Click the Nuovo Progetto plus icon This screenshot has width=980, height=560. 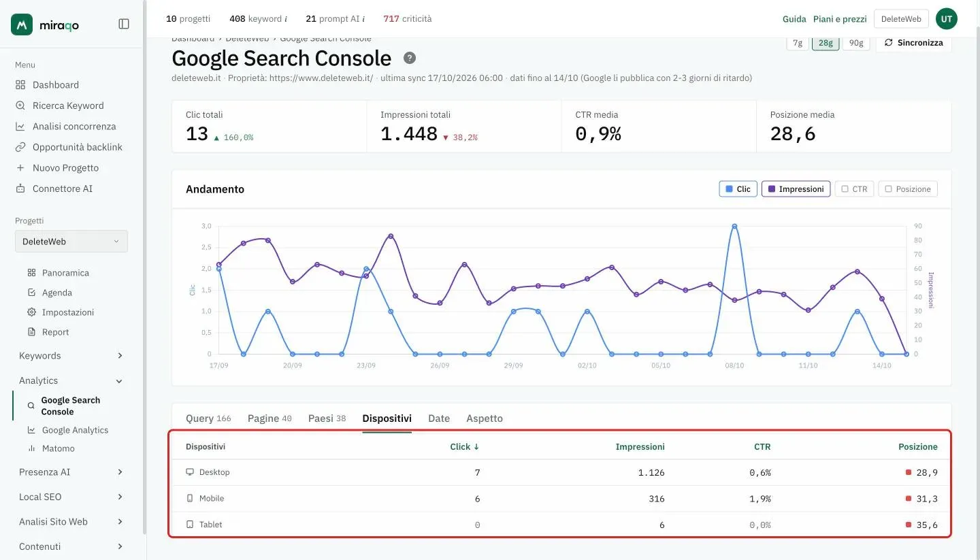(20, 168)
